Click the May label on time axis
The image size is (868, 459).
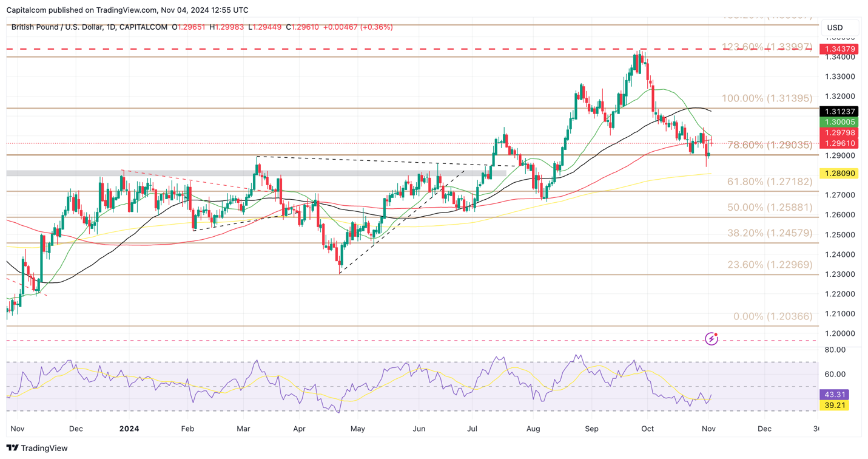[357, 429]
